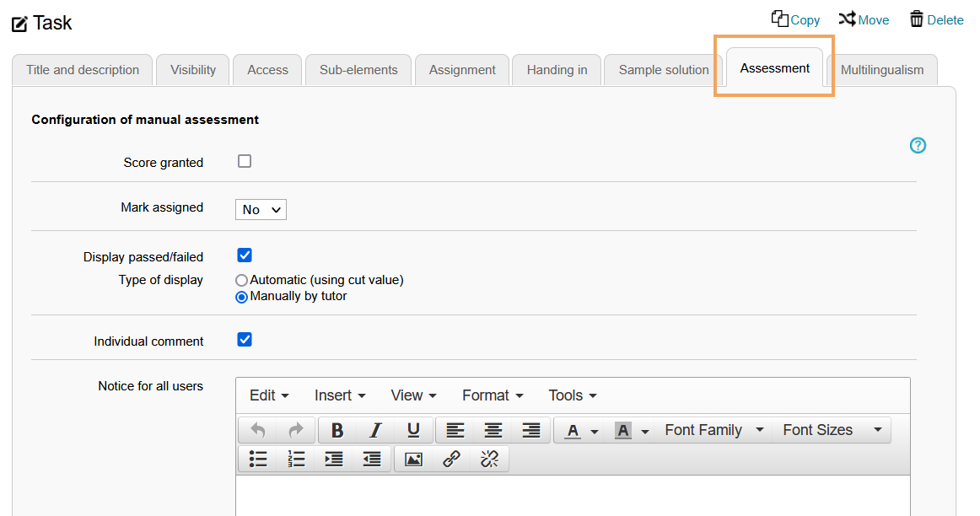Click the insert image icon
Image resolution: width=980 pixels, height=516 pixels.
[413, 459]
